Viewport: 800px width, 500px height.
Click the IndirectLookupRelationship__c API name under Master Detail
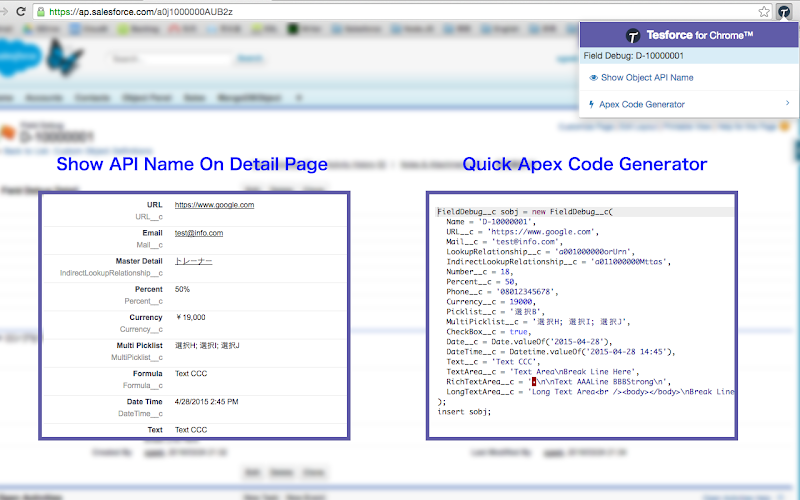pos(111,273)
